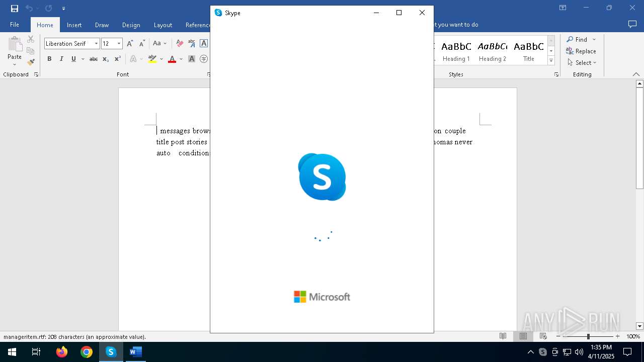
Task: Switch to Read Mode view in status bar
Action: click(503, 336)
